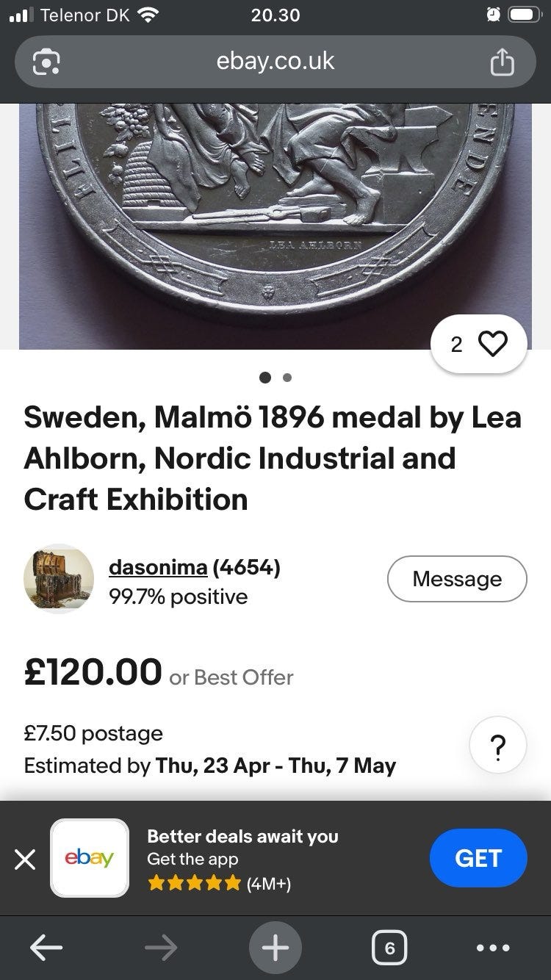The width and height of the screenshot is (551, 980).
Task: Select the first image pagination dot
Action: point(265,378)
